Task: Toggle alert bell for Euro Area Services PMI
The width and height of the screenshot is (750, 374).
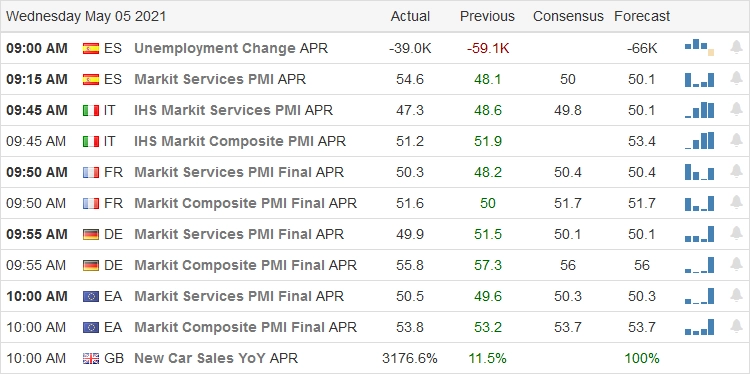Action: click(736, 295)
